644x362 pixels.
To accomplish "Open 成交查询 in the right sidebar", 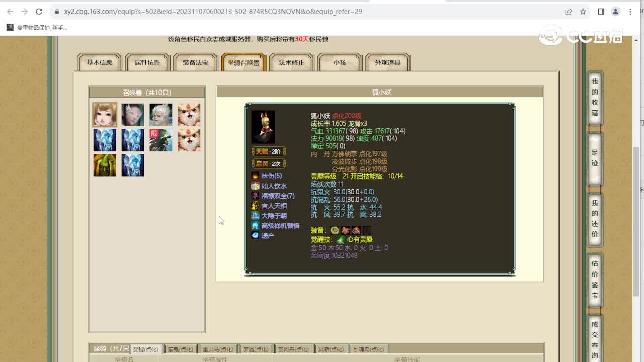I will pos(595,339).
